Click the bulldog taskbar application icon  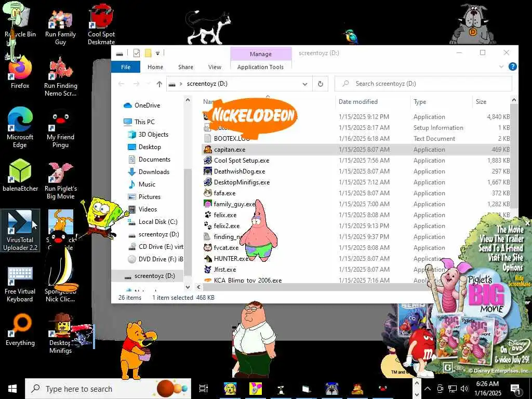tap(332, 389)
